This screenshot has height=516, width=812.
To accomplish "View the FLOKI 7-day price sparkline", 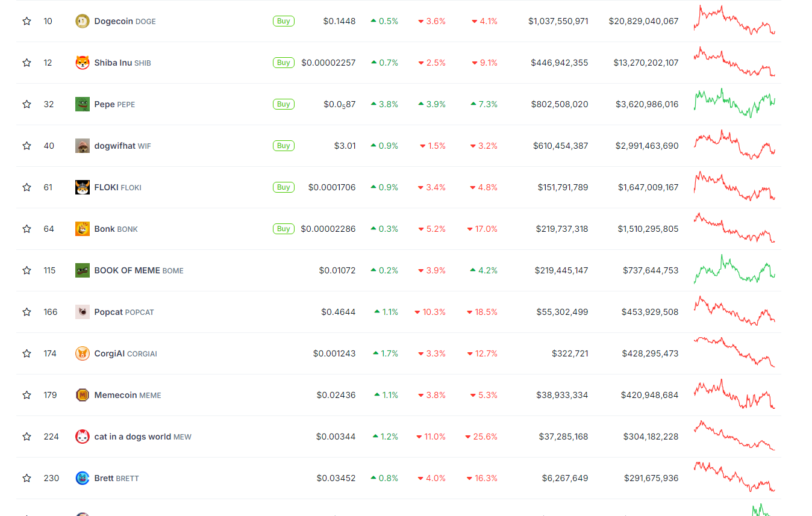I will tap(734, 186).
